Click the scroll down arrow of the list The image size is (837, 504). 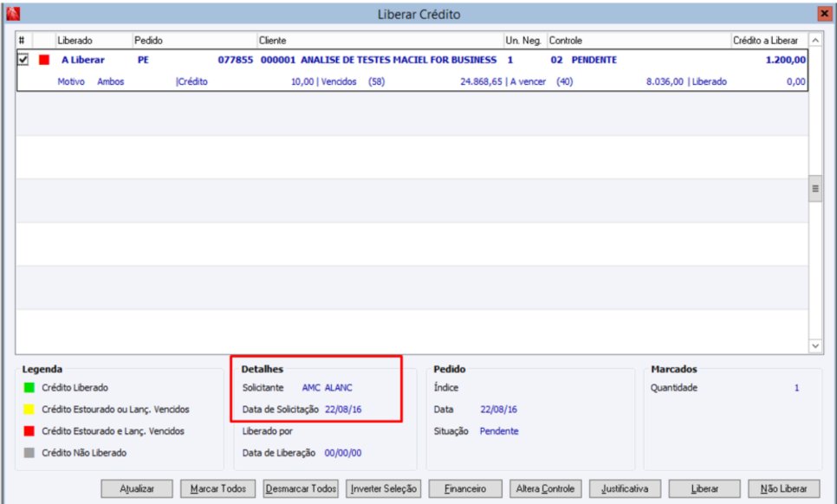click(815, 346)
